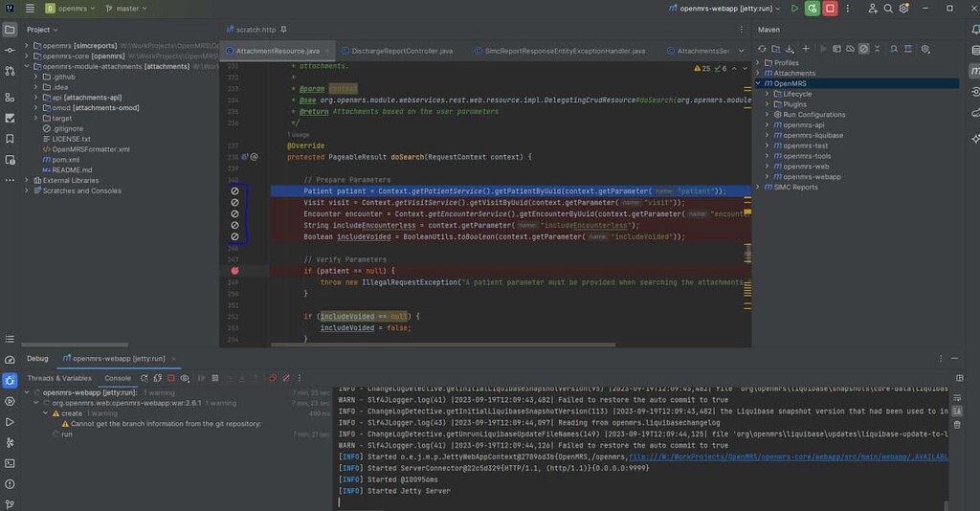Stop the running openmrs-webapp process
This screenshot has width=980, height=511.
tap(831, 9)
